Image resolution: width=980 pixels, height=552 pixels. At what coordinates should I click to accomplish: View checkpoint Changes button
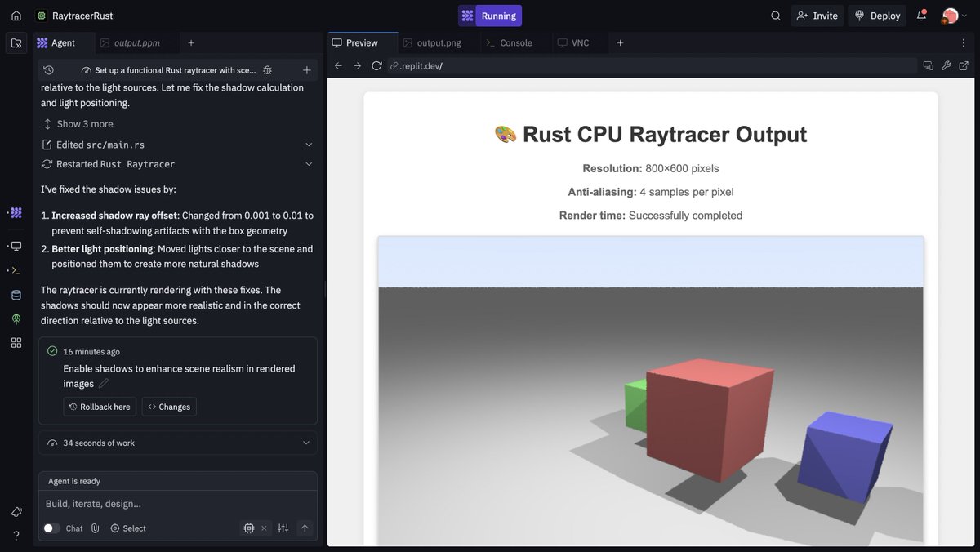tap(169, 407)
